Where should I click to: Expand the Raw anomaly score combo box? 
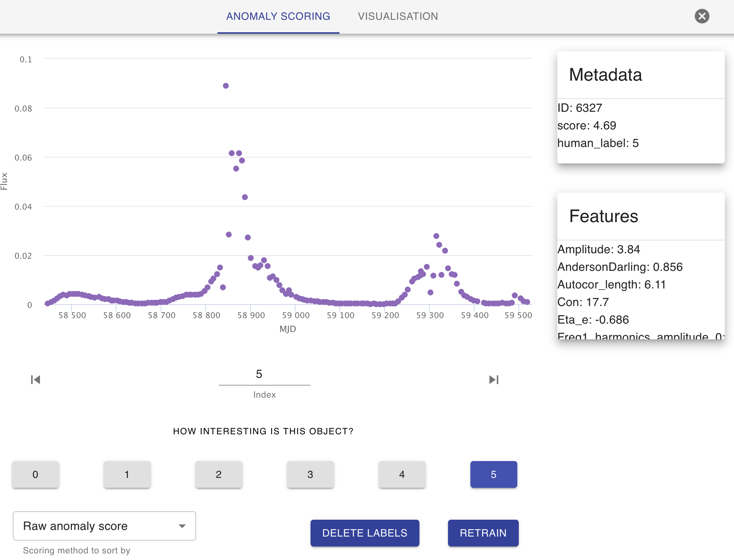pos(104,526)
